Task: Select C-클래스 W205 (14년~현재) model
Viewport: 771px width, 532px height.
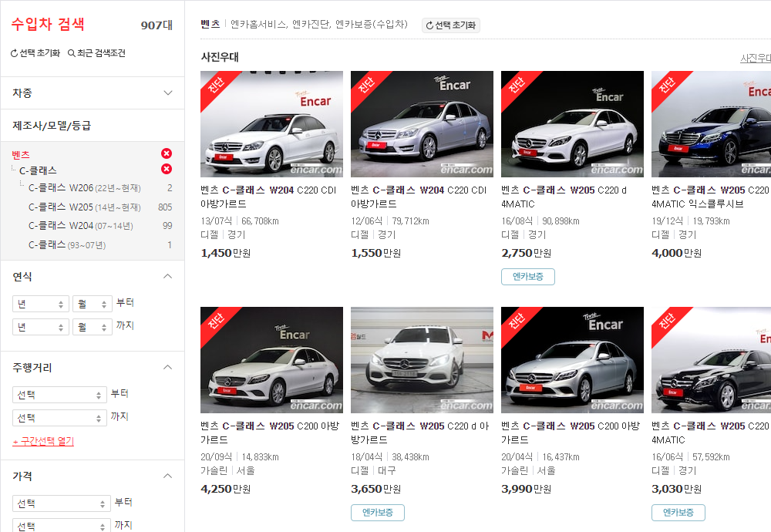Action: click(x=85, y=207)
